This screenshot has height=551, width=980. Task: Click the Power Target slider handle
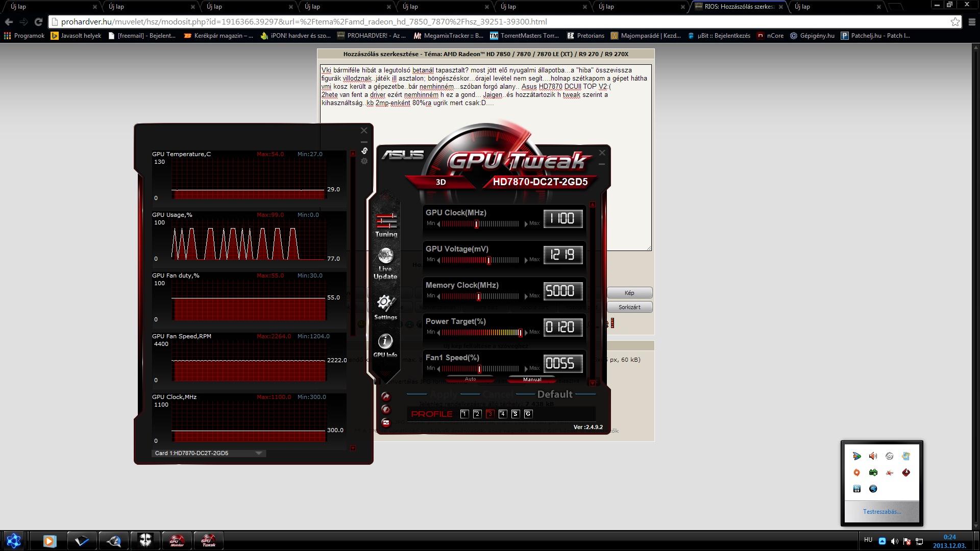tap(520, 333)
